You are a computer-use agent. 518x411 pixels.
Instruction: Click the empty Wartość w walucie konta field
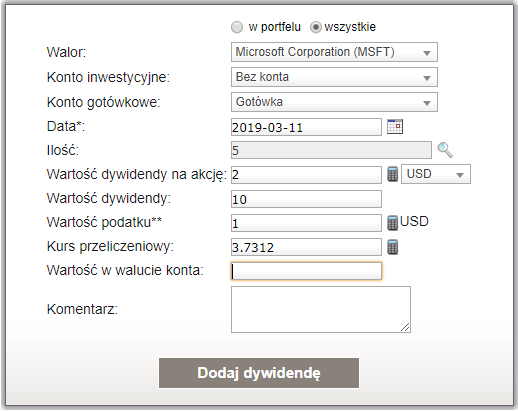(306, 271)
